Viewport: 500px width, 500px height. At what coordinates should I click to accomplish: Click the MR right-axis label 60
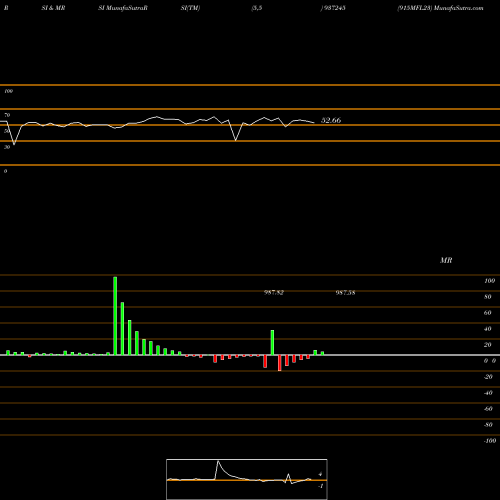(488, 313)
